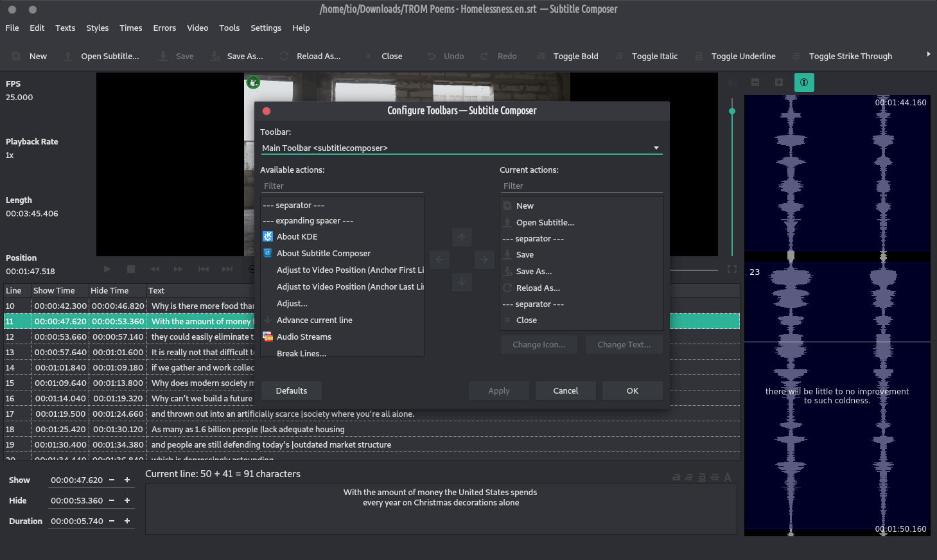937x560 pixels.
Task: Open the Styles menu
Action: (98, 28)
